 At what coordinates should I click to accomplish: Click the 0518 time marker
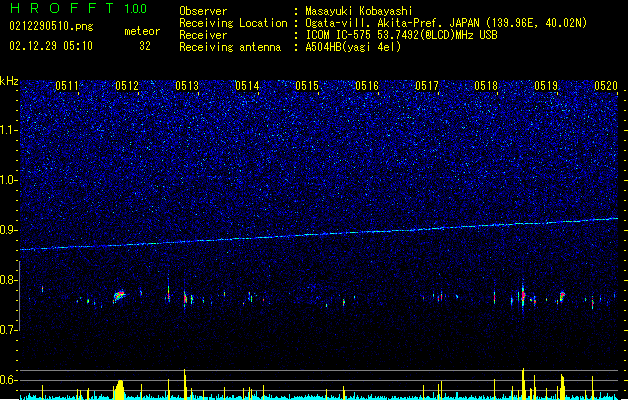tap(486, 86)
